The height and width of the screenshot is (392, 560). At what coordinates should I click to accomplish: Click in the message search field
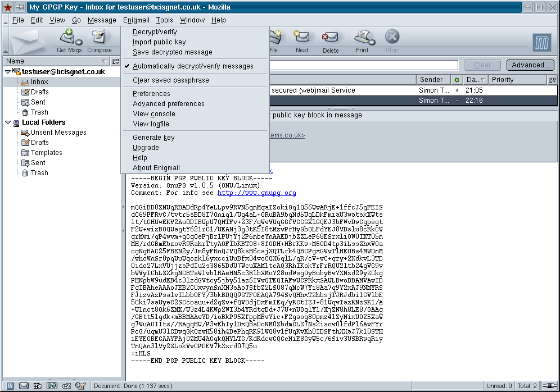[364, 65]
